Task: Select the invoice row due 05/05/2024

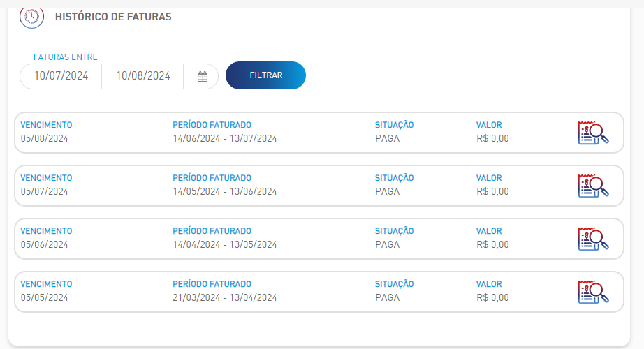Action: point(319,292)
